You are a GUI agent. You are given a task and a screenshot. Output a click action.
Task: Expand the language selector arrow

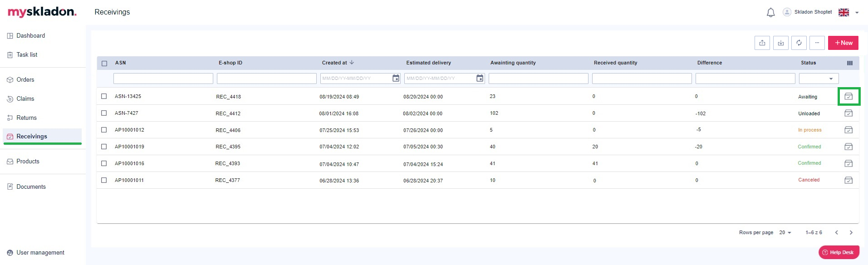tap(857, 13)
